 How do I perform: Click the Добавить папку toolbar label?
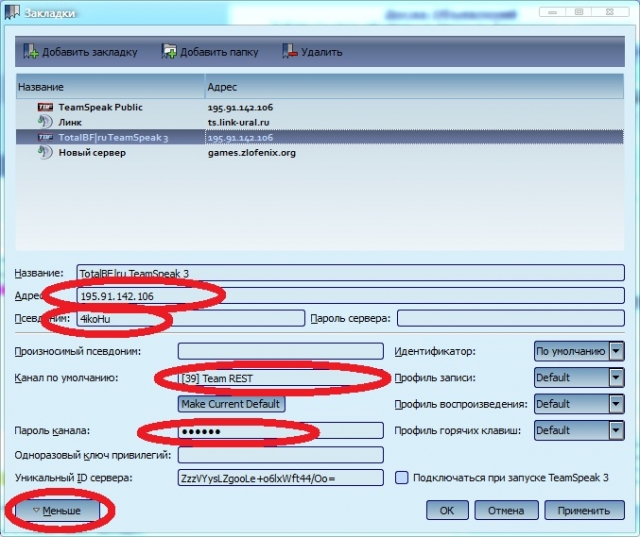(219, 52)
